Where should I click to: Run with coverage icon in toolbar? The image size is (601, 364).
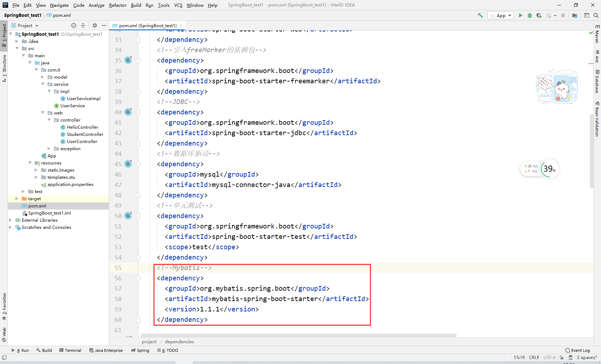pyautogui.click(x=539, y=15)
